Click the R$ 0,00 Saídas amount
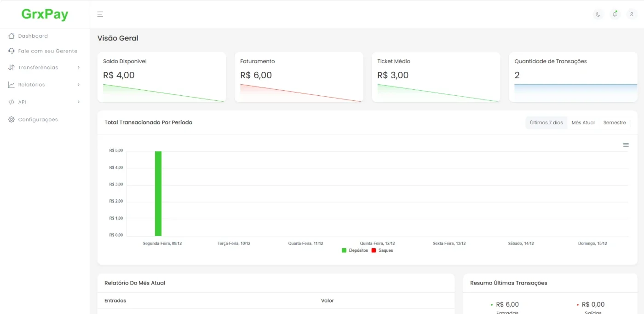 [593, 304]
